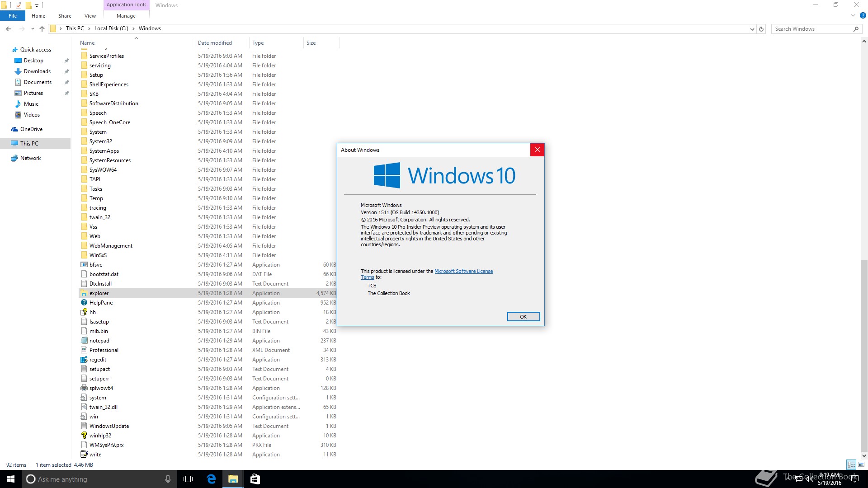Click OK in About Windows dialog
This screenshot has width=868, height=488.
524,317
